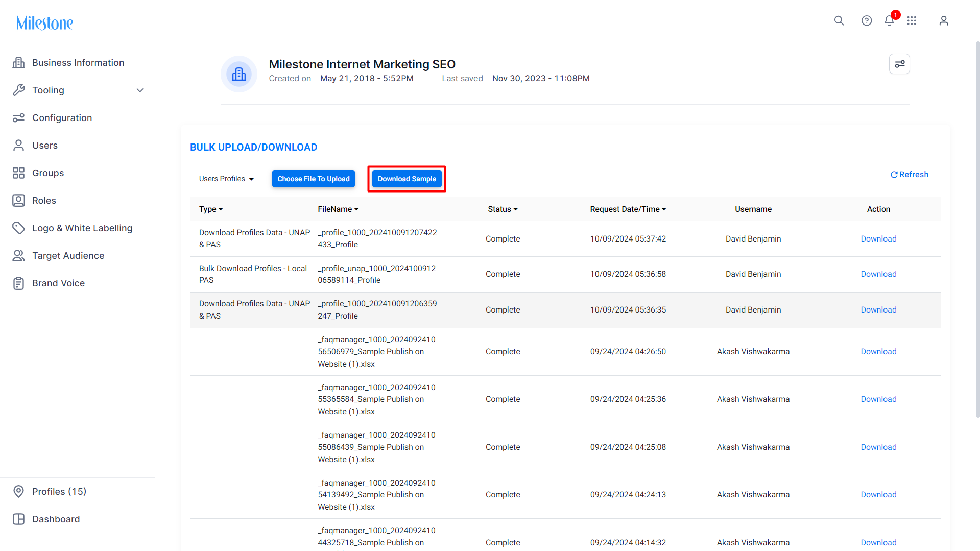Click the Milestone logo

pyautogui.click(x=45, y=23)
